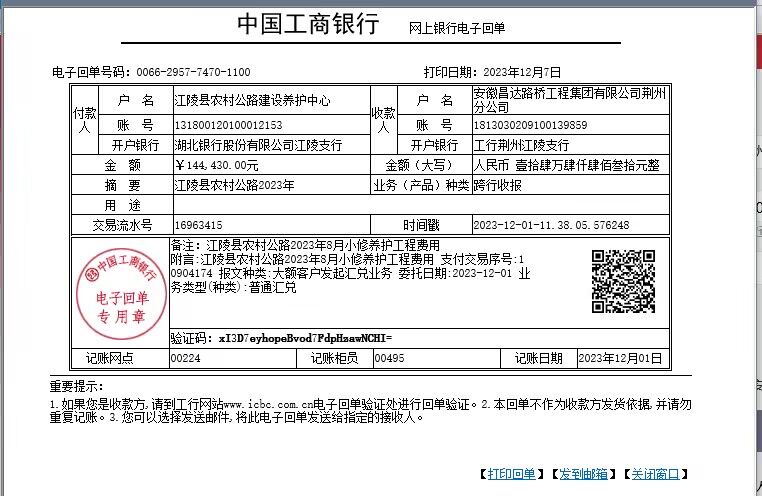Click the print date 2023年12月7日
Viewport: 762px width, 496px height.
[520, 72]
